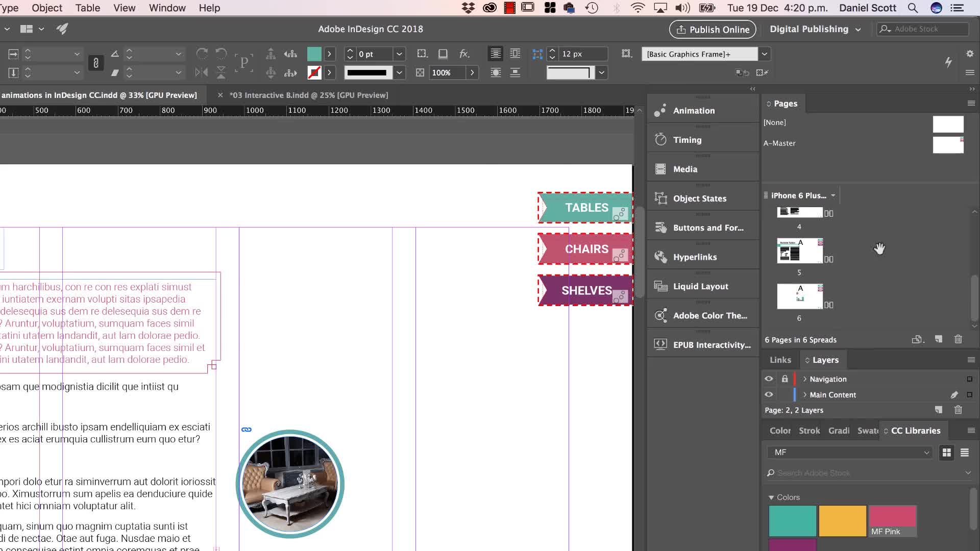The height and width of the screenshot is (551, 980).
Task: Open the View menu
Action: click(x=124, y=8)
